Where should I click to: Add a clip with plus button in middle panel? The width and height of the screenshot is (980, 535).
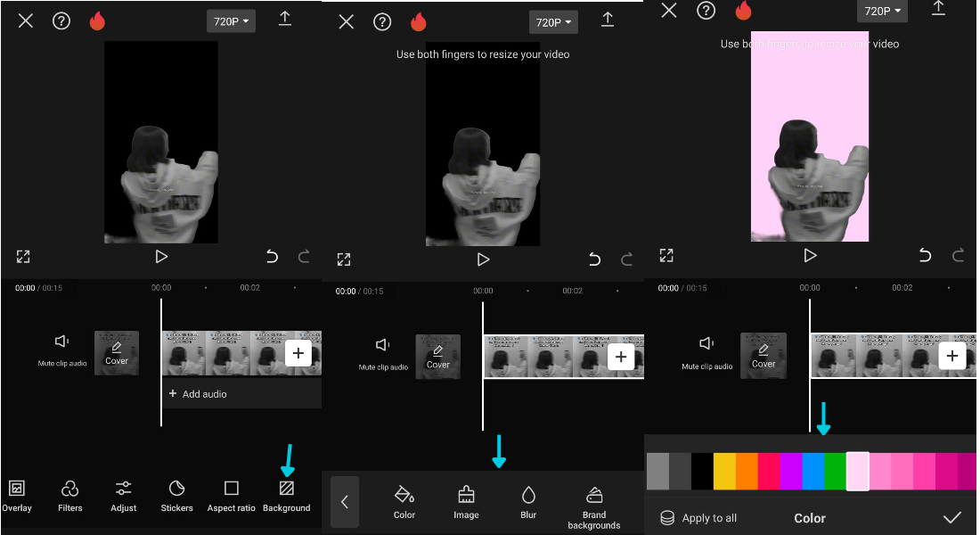tap(621, 357)
